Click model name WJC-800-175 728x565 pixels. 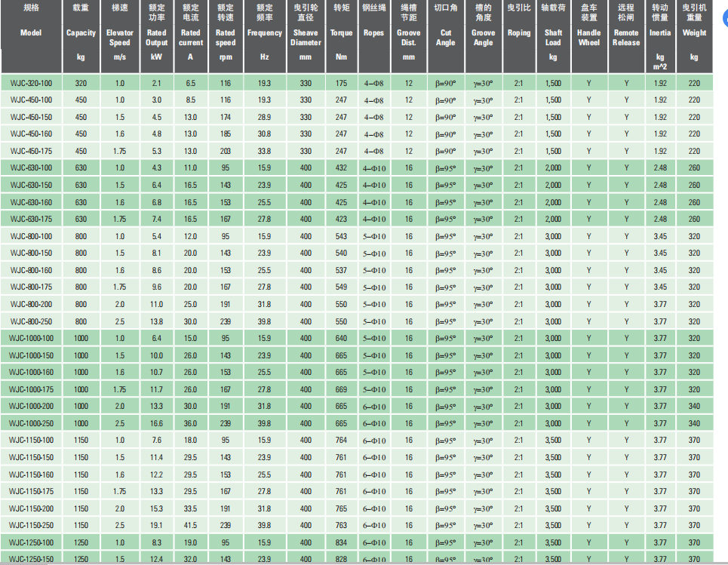(31, 287)
